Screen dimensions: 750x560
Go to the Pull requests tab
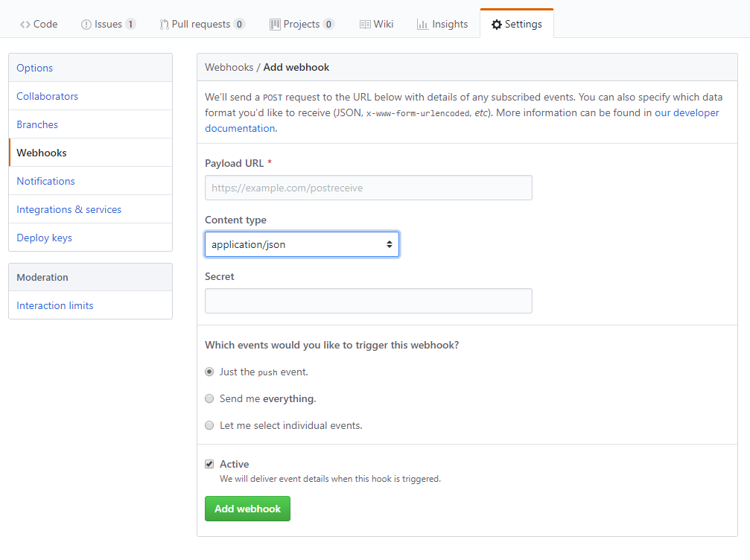[203, 25]
